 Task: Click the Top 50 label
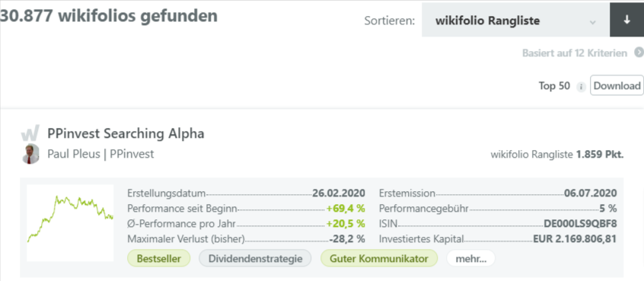[x=554, y=86]
